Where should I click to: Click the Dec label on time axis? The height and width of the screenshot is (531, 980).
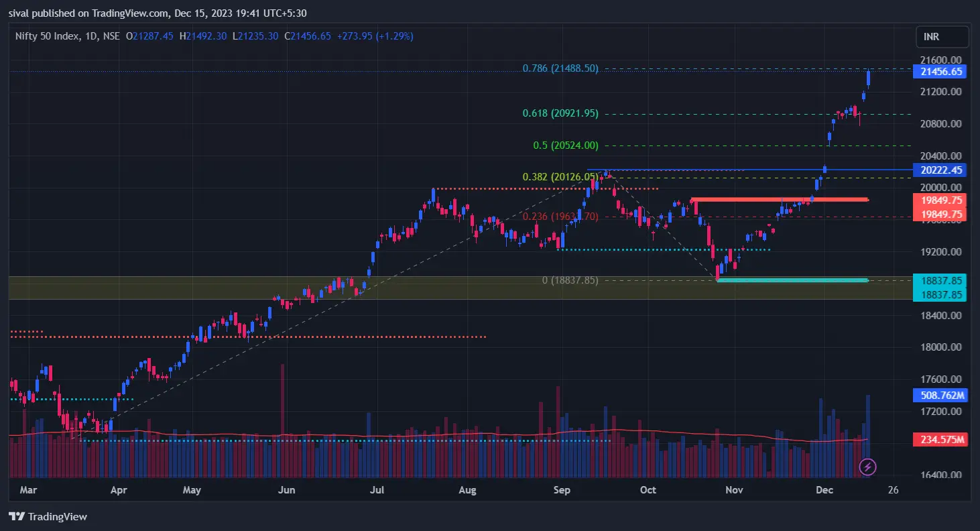(x=824, y=490)
